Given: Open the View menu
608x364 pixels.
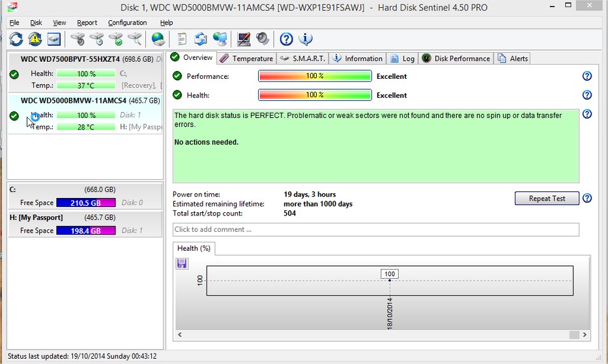Looking at the screenshot, I should pyautogui.click(x=59, y=23).
